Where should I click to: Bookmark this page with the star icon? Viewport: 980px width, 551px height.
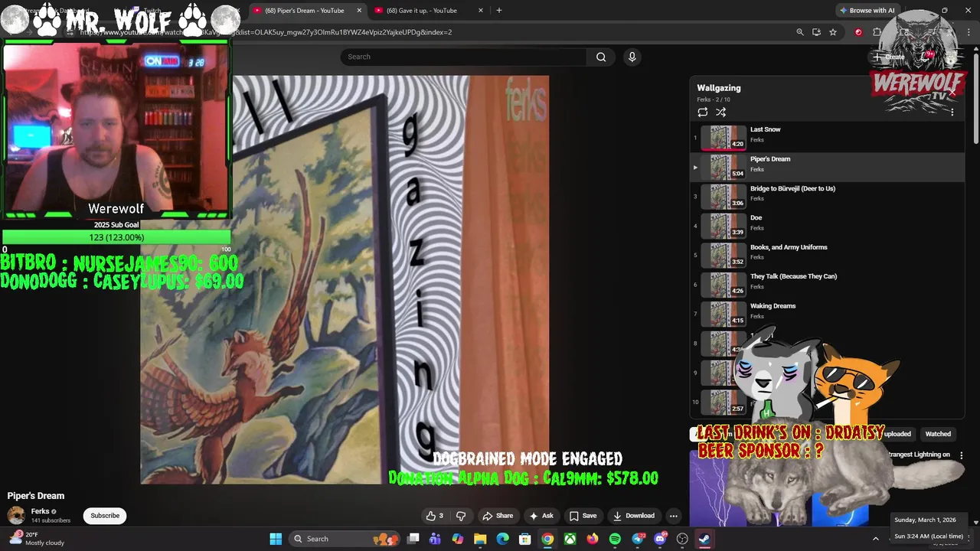click(x=833, y=32)
